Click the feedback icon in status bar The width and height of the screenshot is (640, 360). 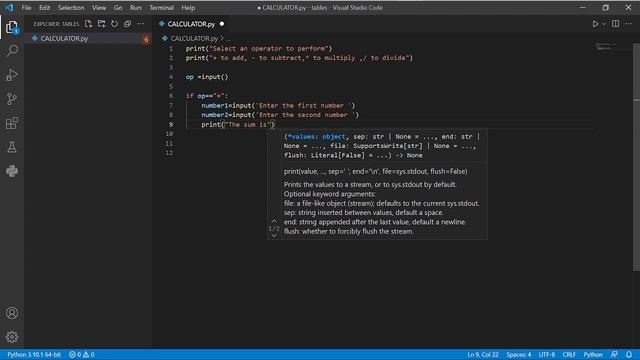[614, 354]
